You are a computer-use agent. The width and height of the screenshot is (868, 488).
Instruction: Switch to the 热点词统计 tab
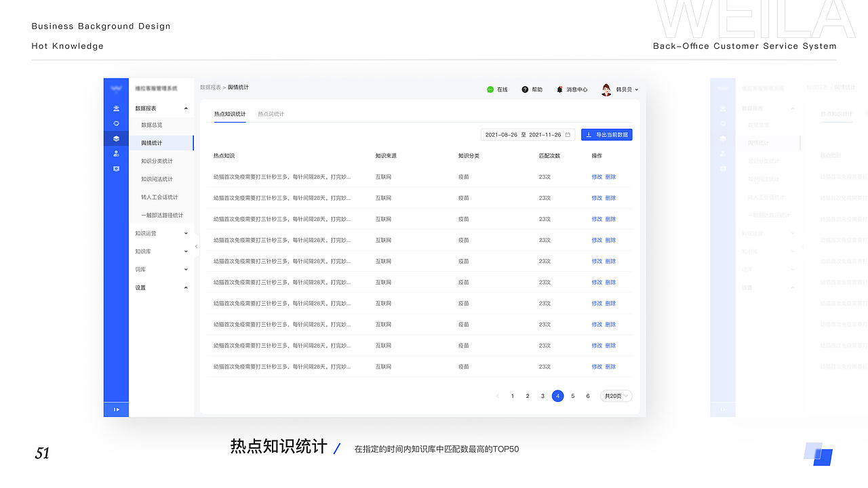(271, 114)
